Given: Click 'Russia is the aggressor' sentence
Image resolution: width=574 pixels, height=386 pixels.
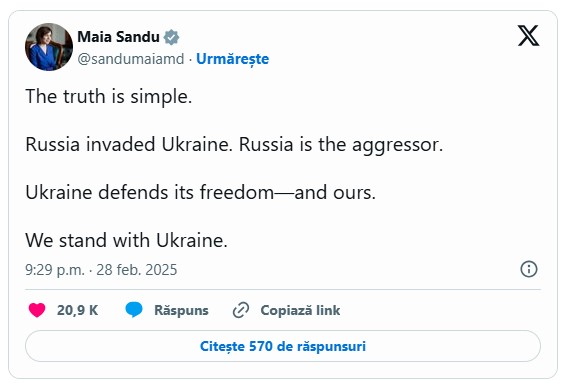Looking at the screenshot, I should (x=341, y=145).
